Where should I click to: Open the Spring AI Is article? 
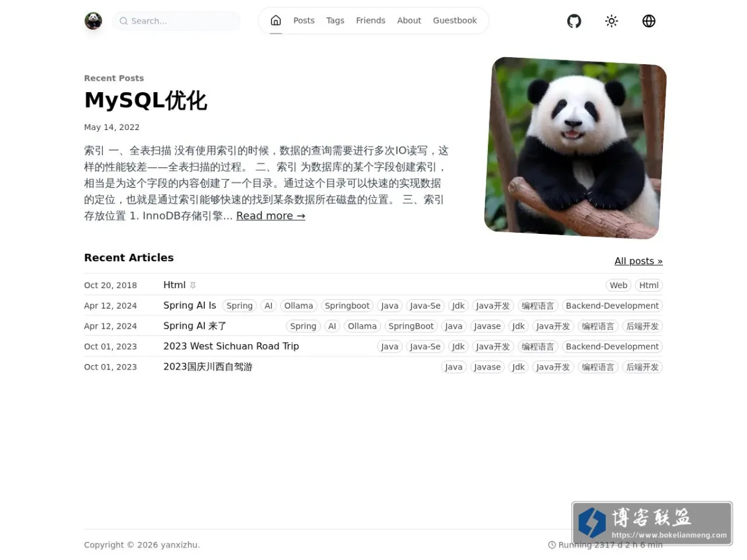coord(190,306)
